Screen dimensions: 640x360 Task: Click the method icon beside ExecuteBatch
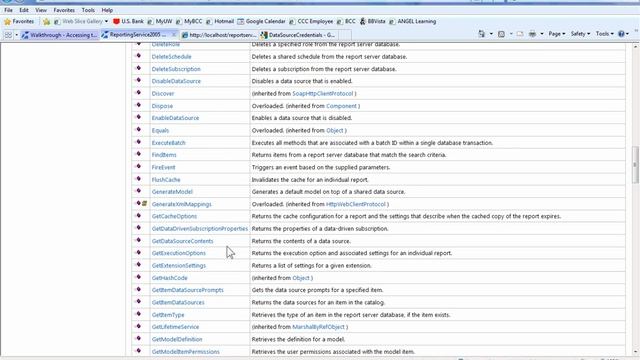coord(138,142)
